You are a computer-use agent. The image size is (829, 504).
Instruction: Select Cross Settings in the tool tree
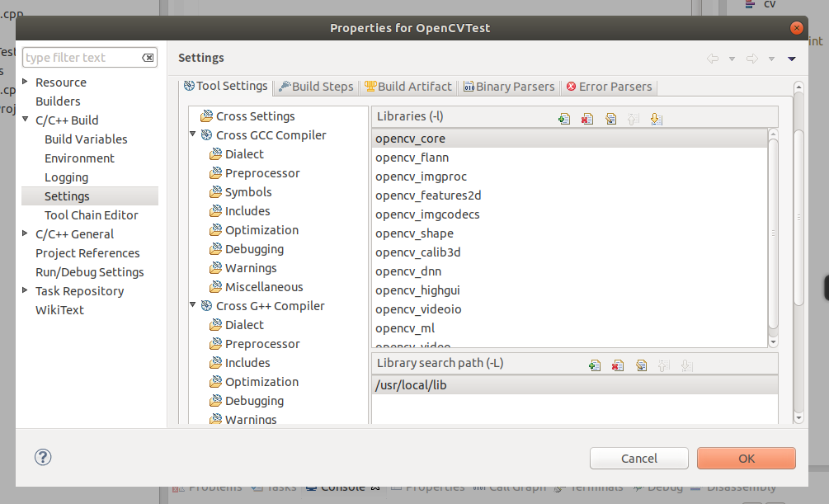pyautogui.click(x=256, y=116)
